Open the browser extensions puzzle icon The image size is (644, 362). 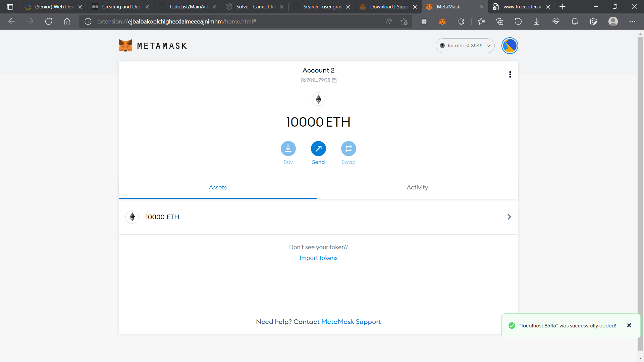point(461,21)
